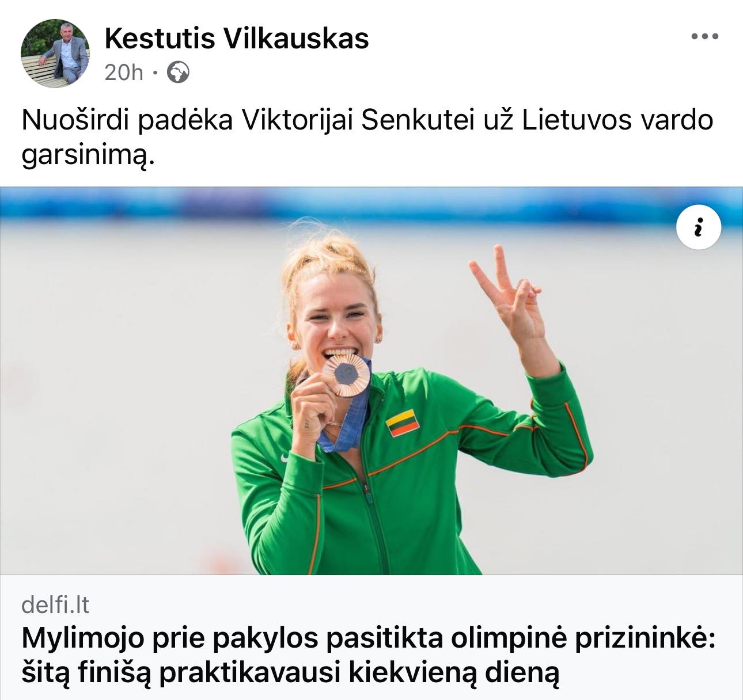
Task: Click olimpinė prizininkė in the headline
Action: click(x=583, y=639)
